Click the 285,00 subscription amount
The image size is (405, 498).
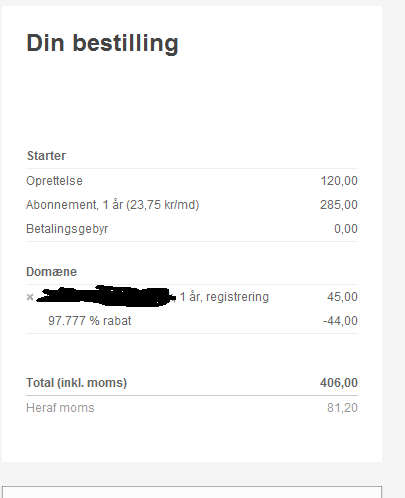pos(339,205)
